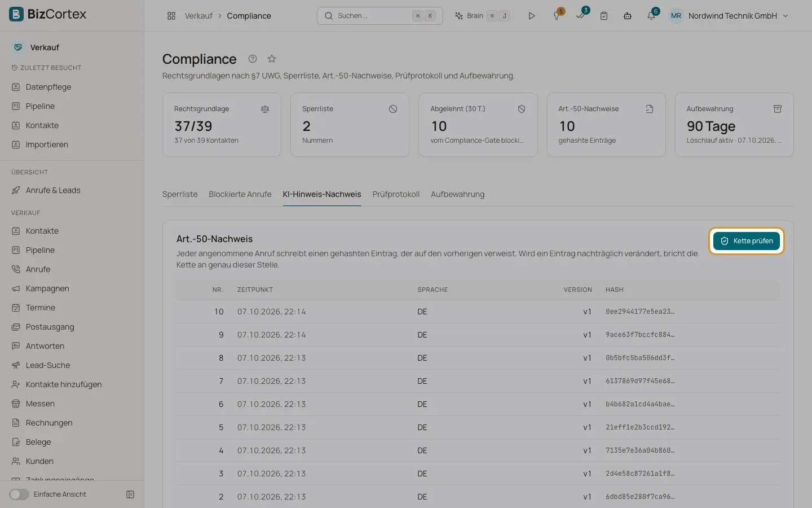The width and height of the screenshot is (812, 508).
Task: Select the Prüfprotokoll tab
Action: 396,194
